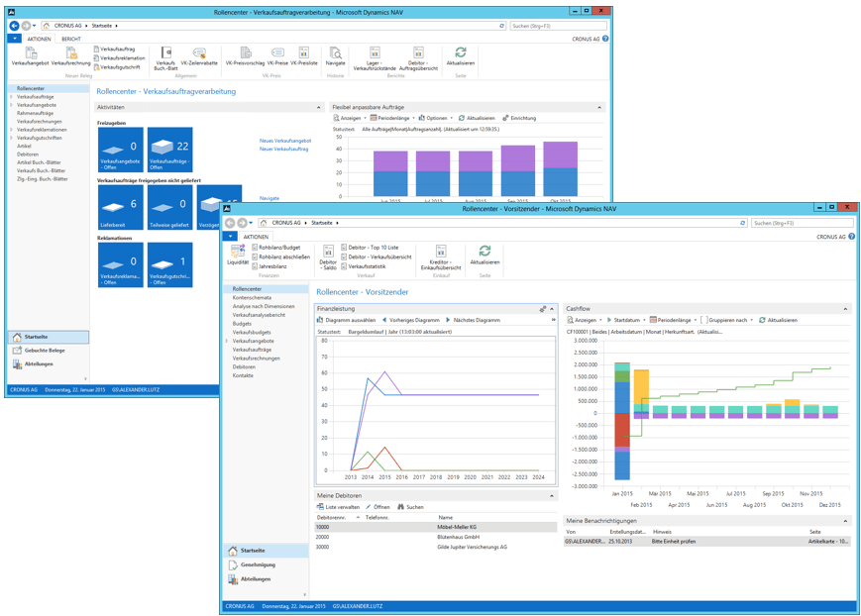Expand Verkaufsreklamationen in the navigation tree

pyautogui.click(x=11, y=130)
